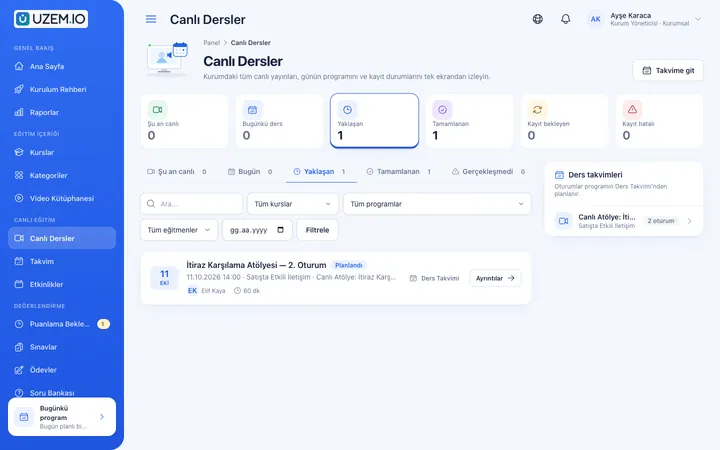Switch to the Gerçekleşmedi tab
This screenshot has width=720, height=450.
point(489,171)
